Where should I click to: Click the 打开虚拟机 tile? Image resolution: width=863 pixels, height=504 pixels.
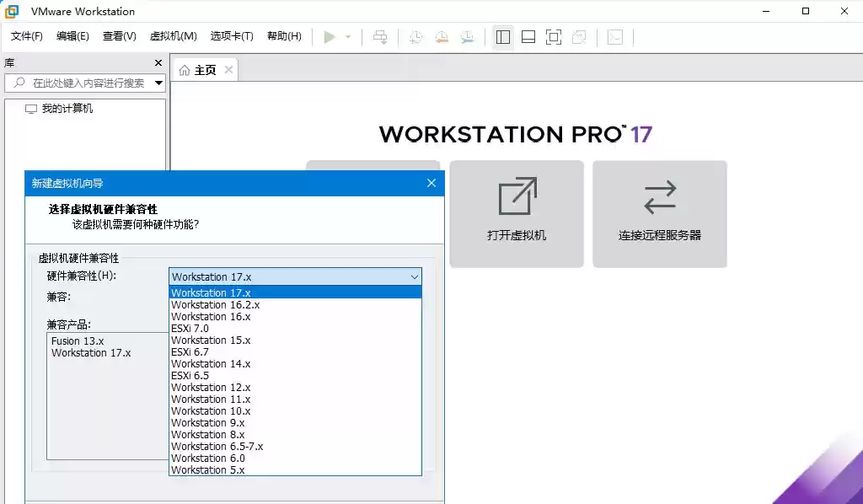point(517,214)
